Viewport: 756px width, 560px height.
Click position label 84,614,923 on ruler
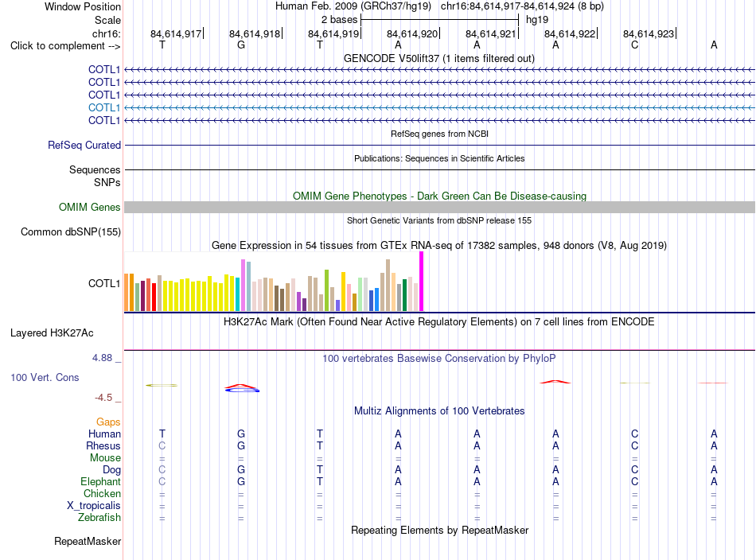coord(649,33)
